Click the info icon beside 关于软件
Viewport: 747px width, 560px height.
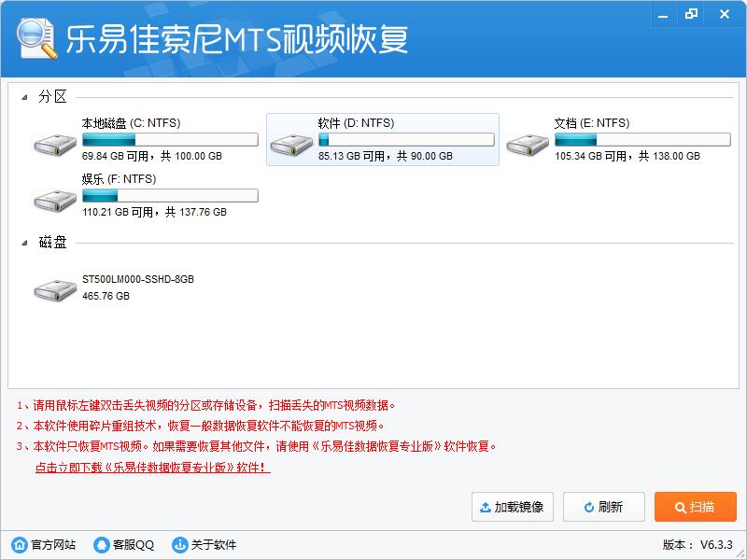pos(179,544)
